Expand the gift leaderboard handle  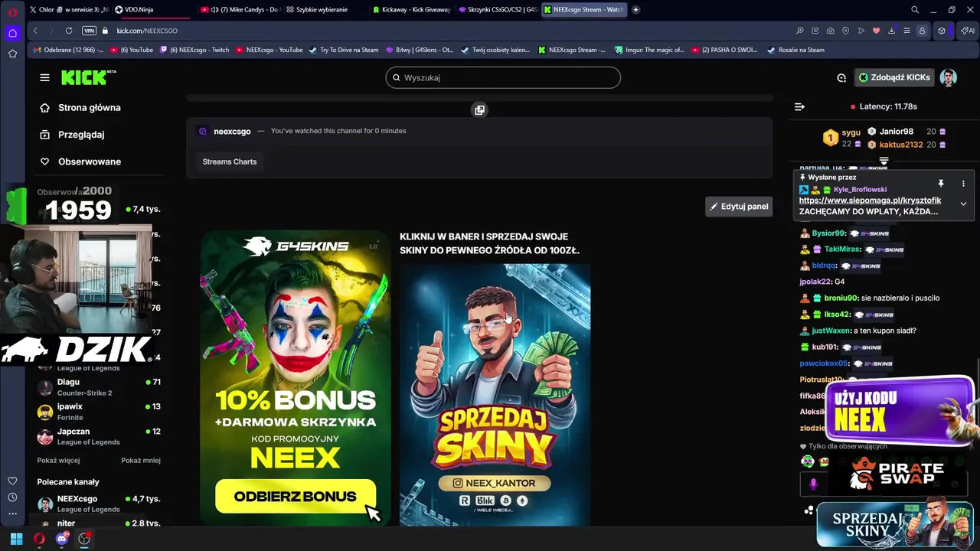click(884, 161)
